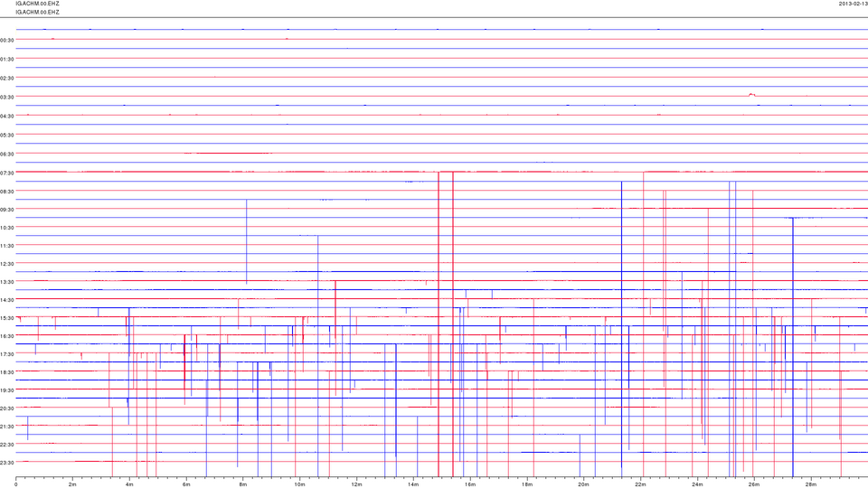The width and height of the screenshot is (868, 488).
Task: Select the 15:30 row label
Action: pos(6,318)
